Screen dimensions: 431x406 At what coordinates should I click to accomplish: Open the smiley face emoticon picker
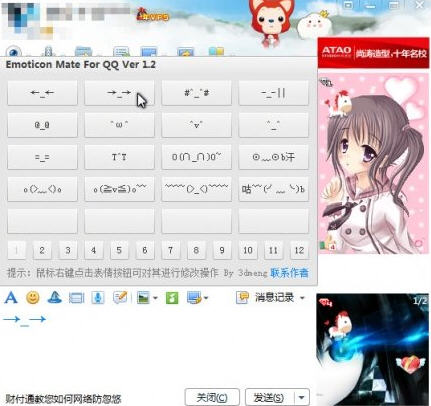point(33,297)
